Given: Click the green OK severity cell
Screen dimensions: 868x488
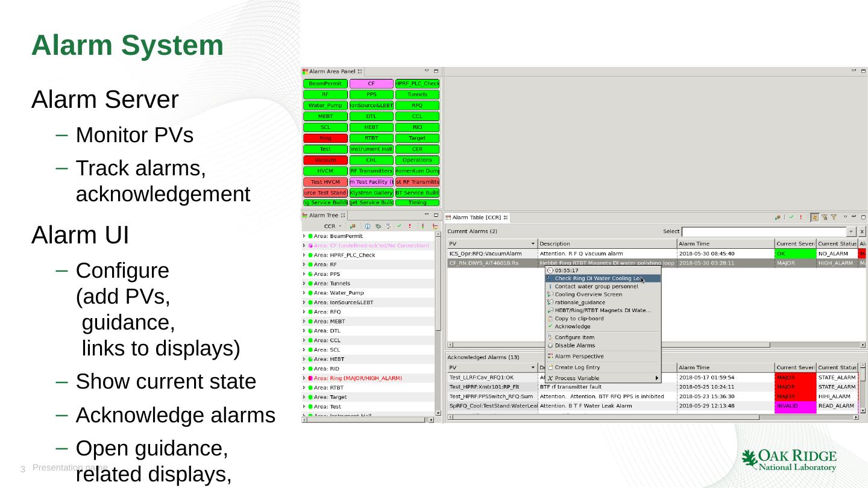Looking at the screenshot, I should point(795,254).
